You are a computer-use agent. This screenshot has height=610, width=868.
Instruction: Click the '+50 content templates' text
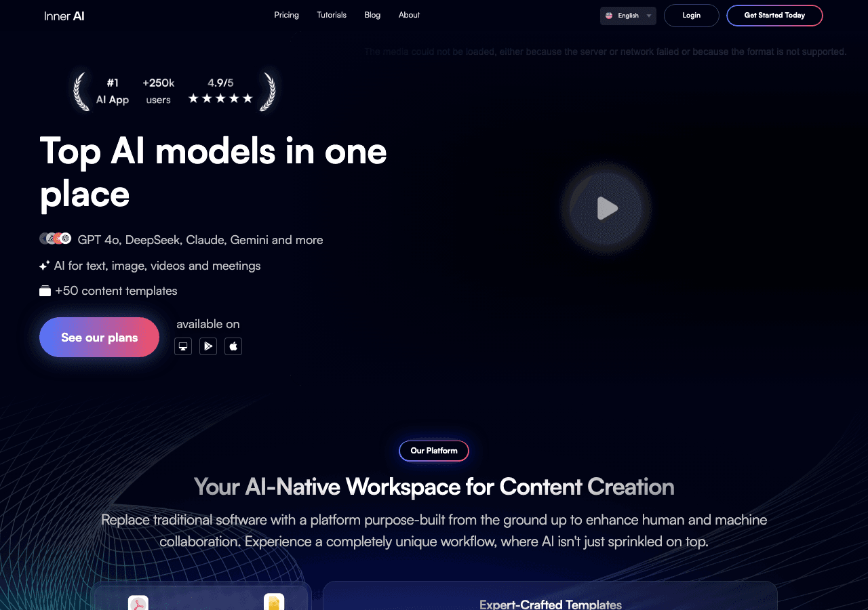pyautogui.click(x=116, y=291)
